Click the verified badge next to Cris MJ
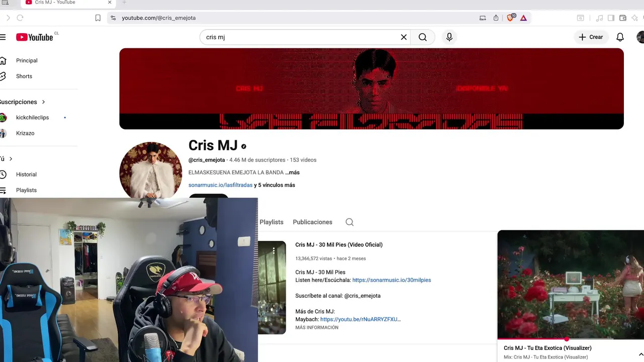Screen dimensions: 644x362 coord(244,146)
